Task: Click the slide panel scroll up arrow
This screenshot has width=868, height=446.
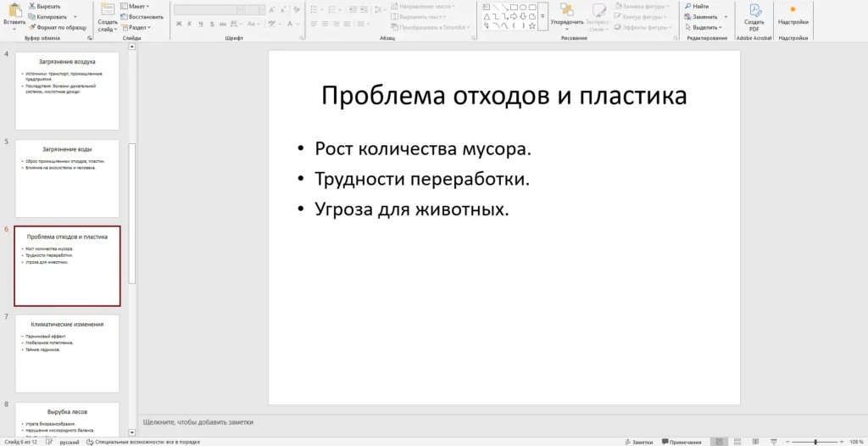Action: tap(131, 47)
